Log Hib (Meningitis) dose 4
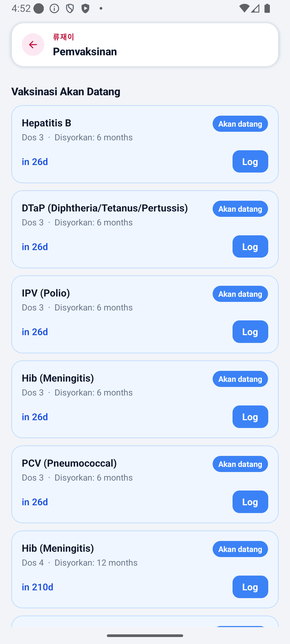The height and width of the screenshot is (644, 290). (250, 587)
